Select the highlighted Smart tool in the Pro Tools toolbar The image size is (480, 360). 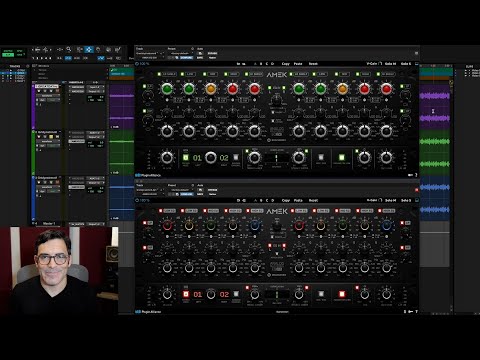[x=89, y=49]
